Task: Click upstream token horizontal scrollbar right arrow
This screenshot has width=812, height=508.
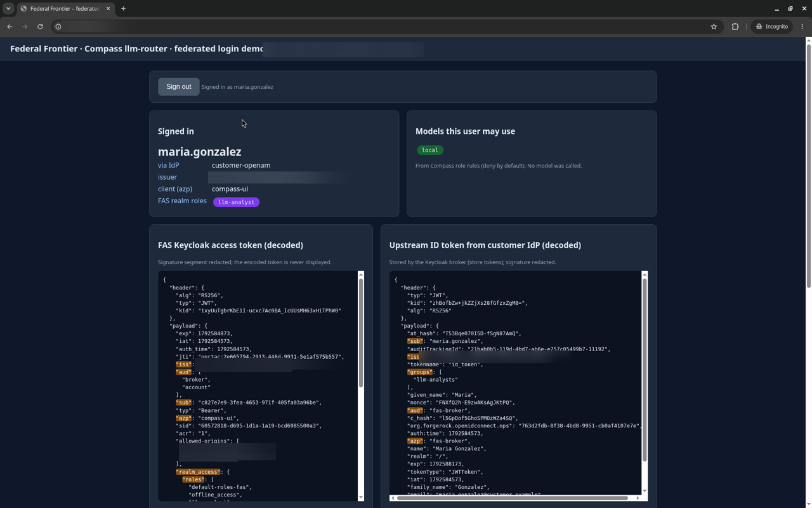Action: (x=638, y=498)
